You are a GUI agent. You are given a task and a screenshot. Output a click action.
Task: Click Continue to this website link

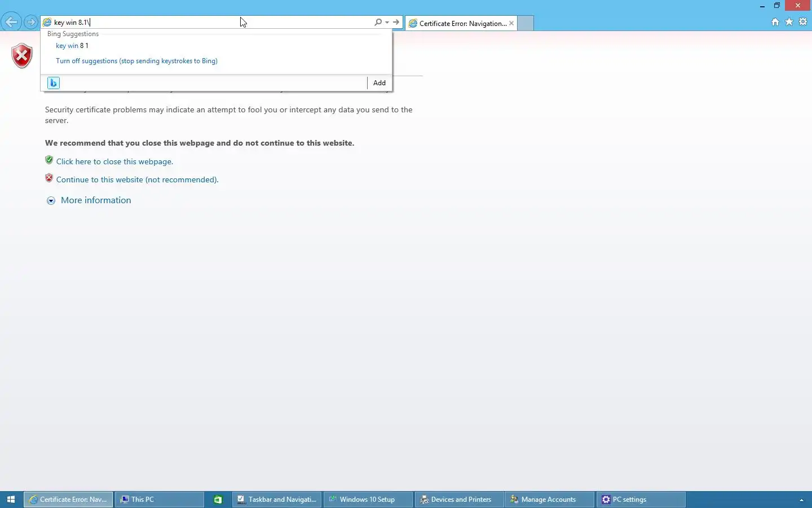click(137, 179)
